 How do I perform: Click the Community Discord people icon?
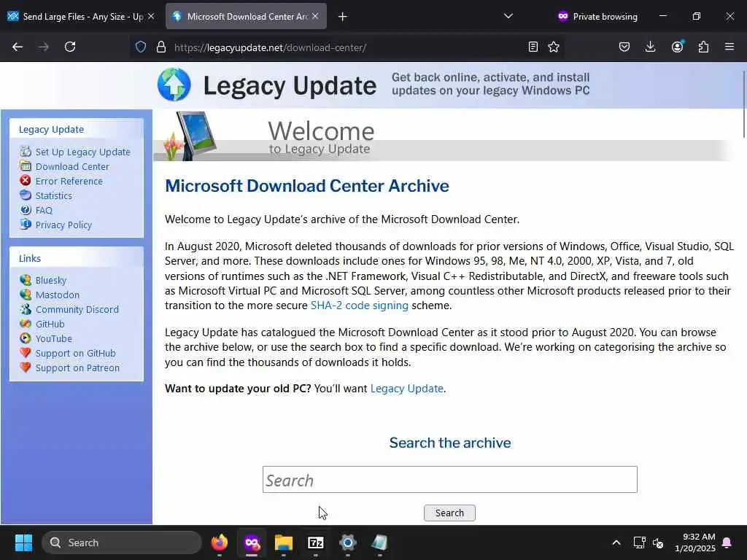coord(26,309)
